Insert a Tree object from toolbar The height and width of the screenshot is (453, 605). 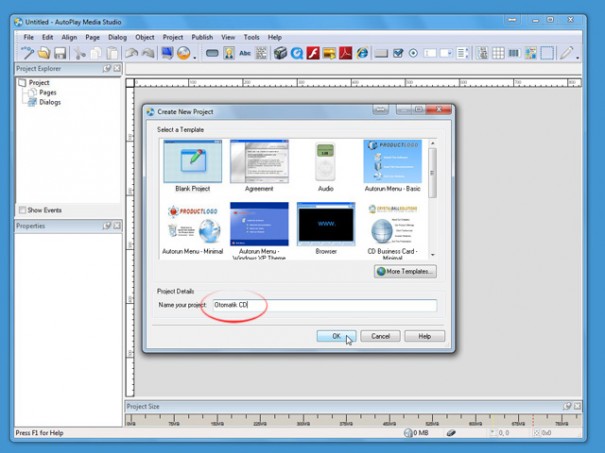click(482, 53)
